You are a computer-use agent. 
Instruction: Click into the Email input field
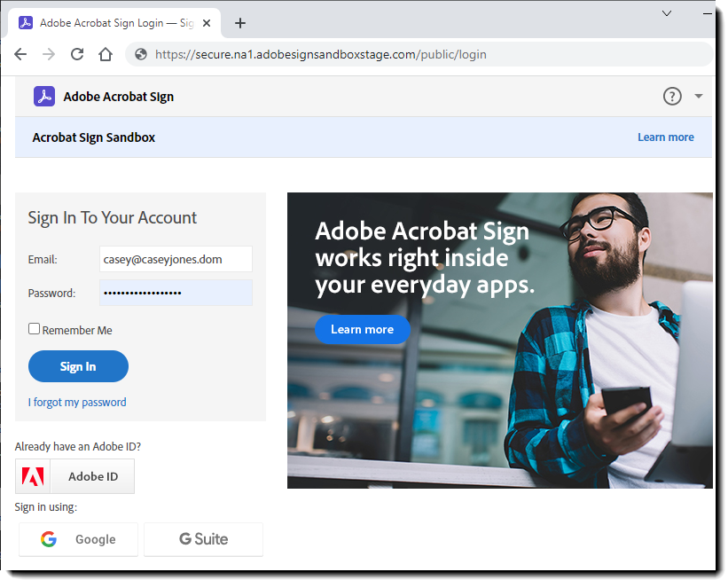(x=176, y=259)
